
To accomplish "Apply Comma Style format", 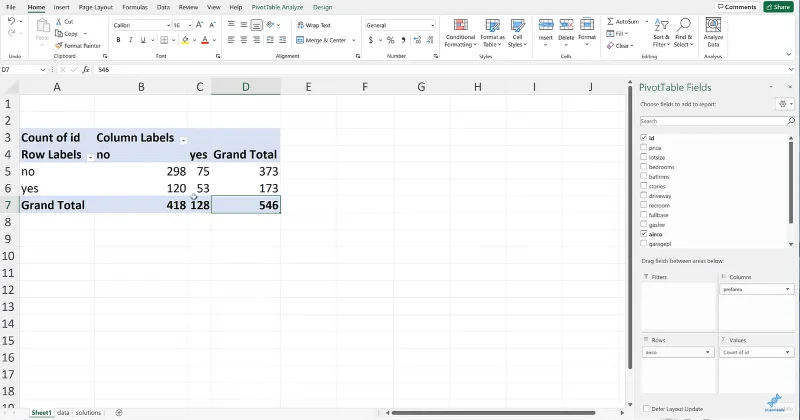I will pos(403,40).
